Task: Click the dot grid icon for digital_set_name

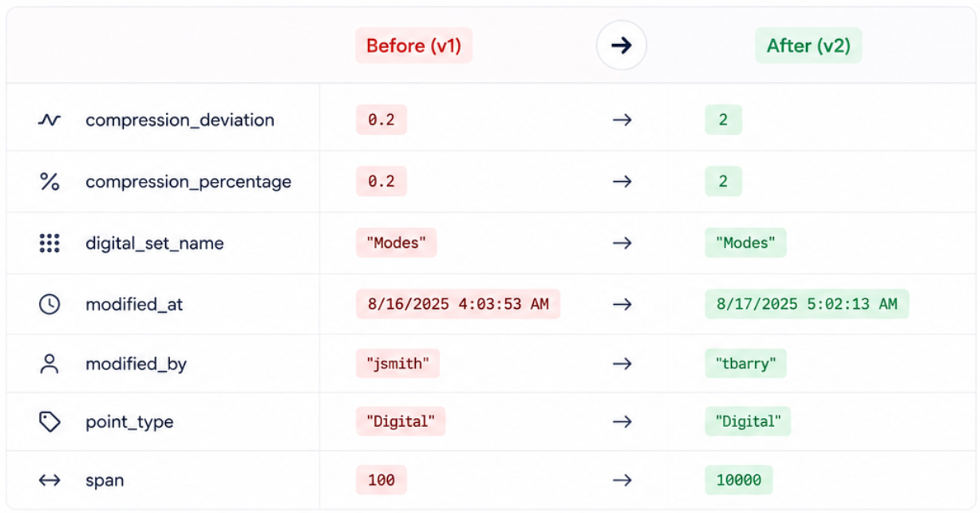Action: (49, 243)
